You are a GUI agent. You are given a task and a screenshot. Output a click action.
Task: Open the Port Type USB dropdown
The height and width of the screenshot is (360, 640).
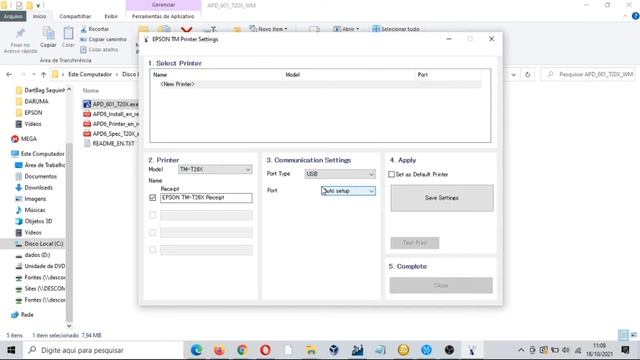tap(340, 174)
